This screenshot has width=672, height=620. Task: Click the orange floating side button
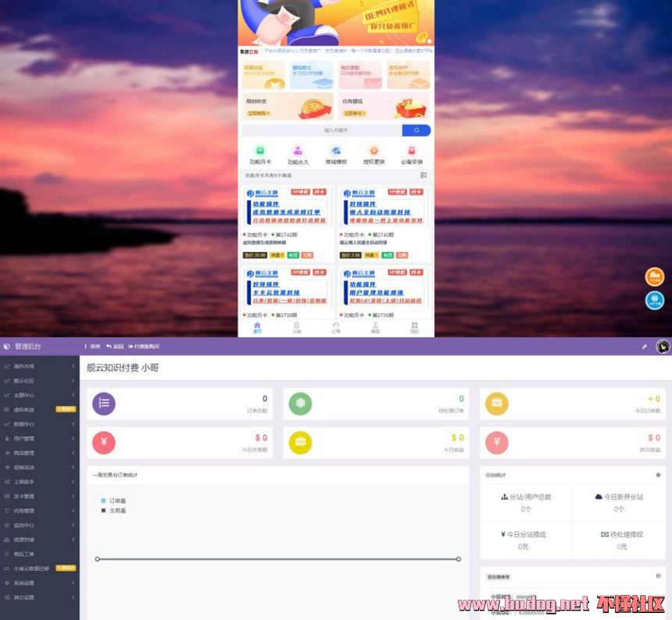pyautogui.click(x=654, y=276)
